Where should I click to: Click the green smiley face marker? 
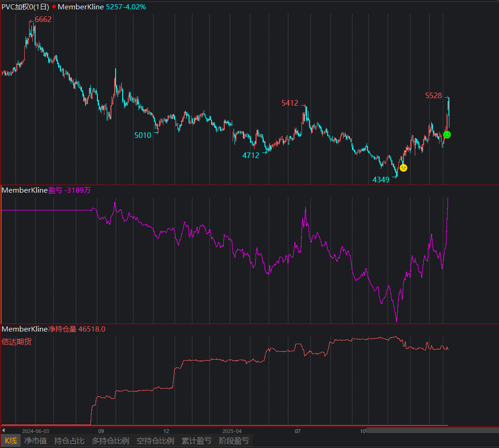(447, 135)
